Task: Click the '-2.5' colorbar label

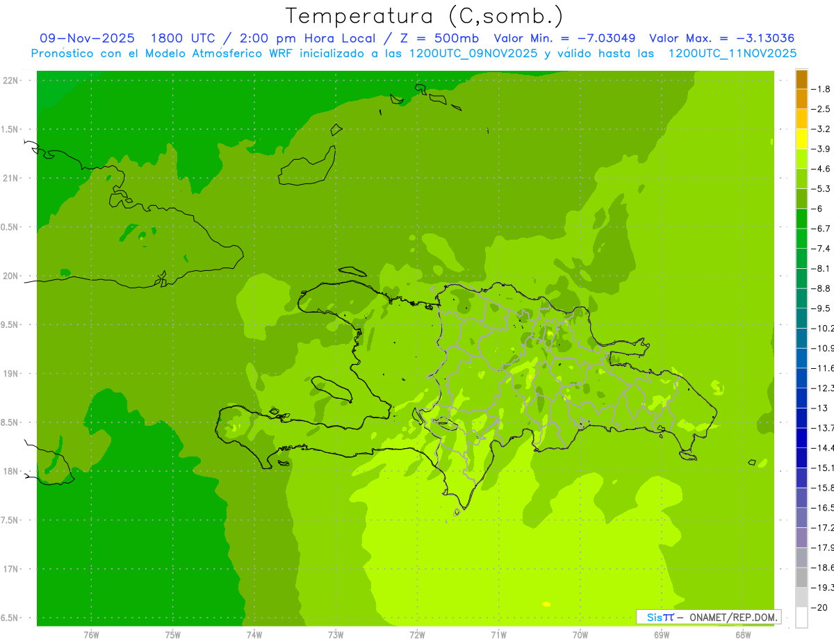Action: [x=821, y=109]
